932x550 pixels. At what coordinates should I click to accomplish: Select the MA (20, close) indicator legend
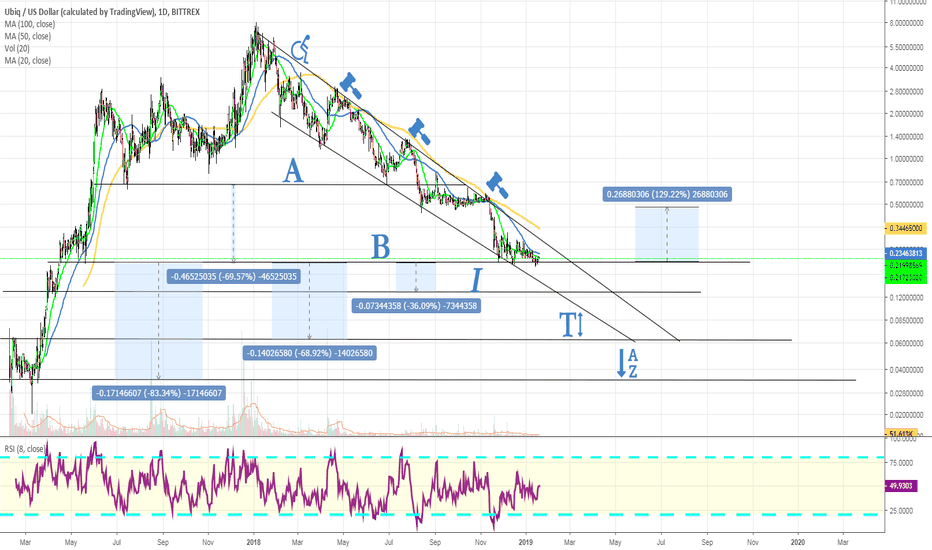click(28, 61)
